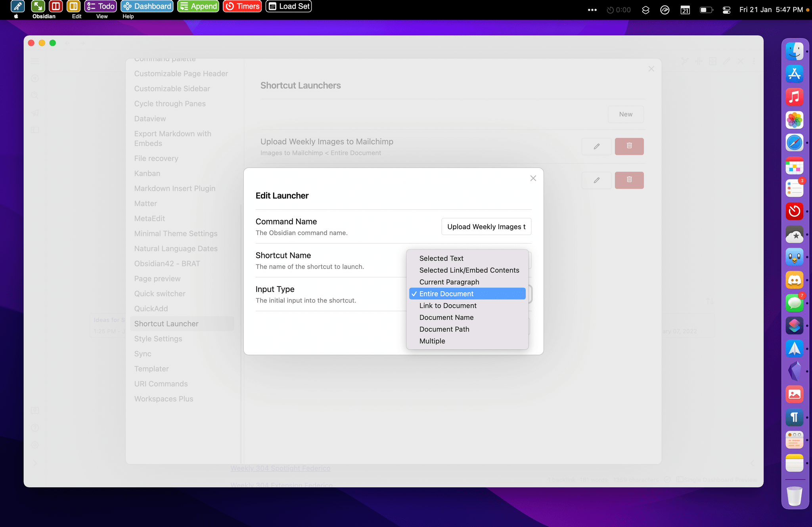Open Obsidian42 - BRAT settings
The width and height of the screenshot is (812, 527).
167,264
